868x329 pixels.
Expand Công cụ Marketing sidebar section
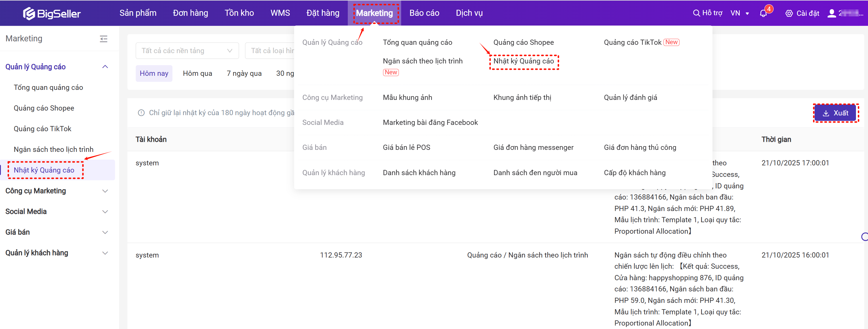click(105, 191)
